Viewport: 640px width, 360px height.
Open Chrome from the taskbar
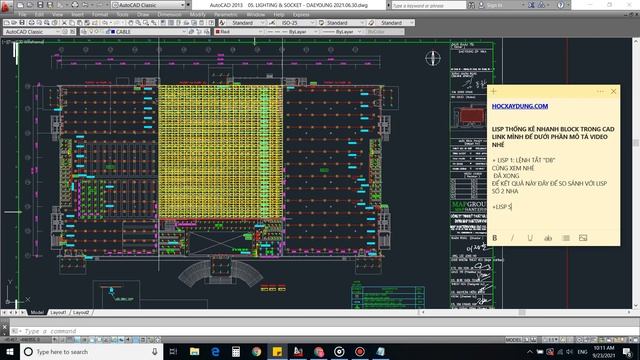pyautogui.click(x=256, y=351)
